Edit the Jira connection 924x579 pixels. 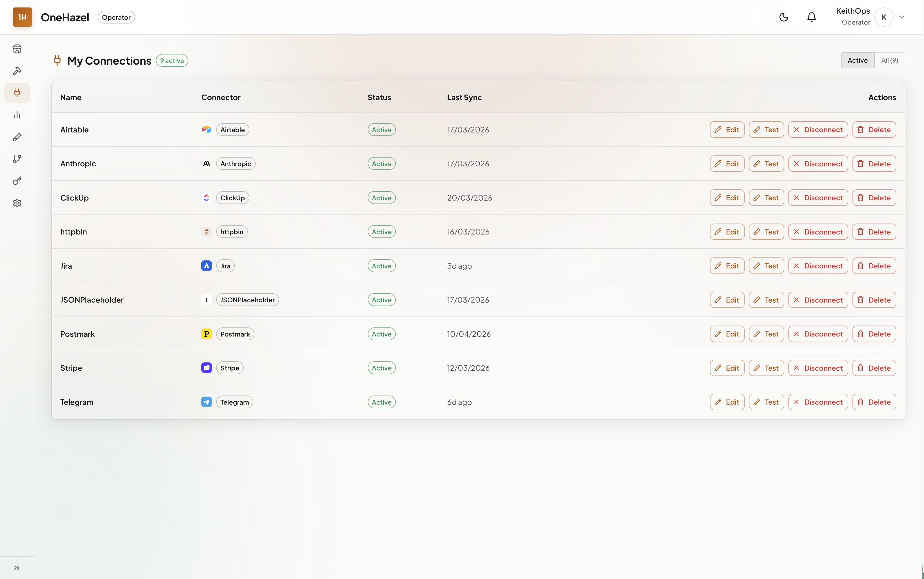pos(727,266)
